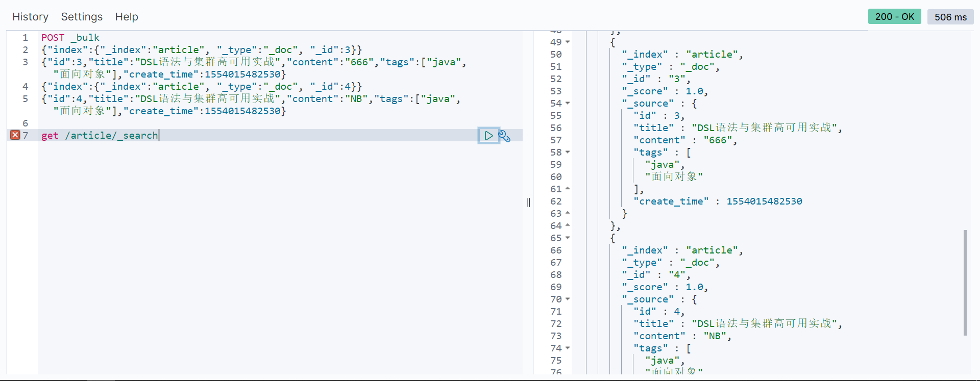The width and height of the screenshot is (980, 381).
Task: Open the History menu
Action: click(30, 17)
